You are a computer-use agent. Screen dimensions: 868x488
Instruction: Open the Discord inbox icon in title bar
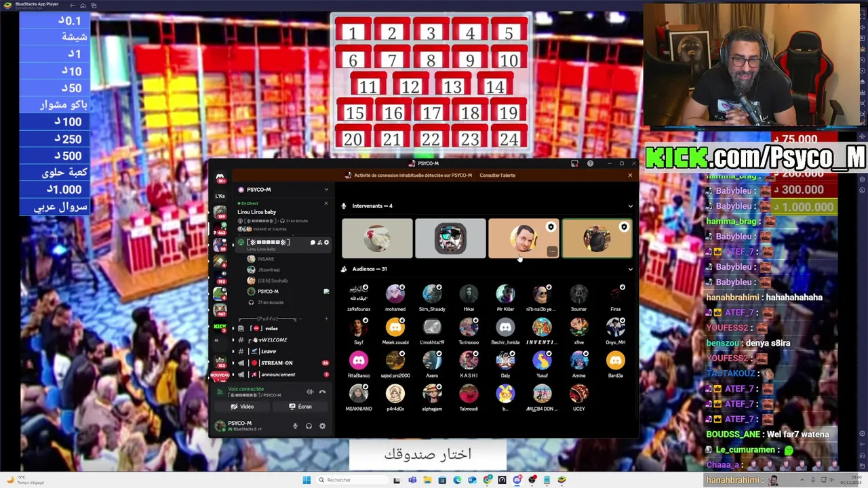574,163
